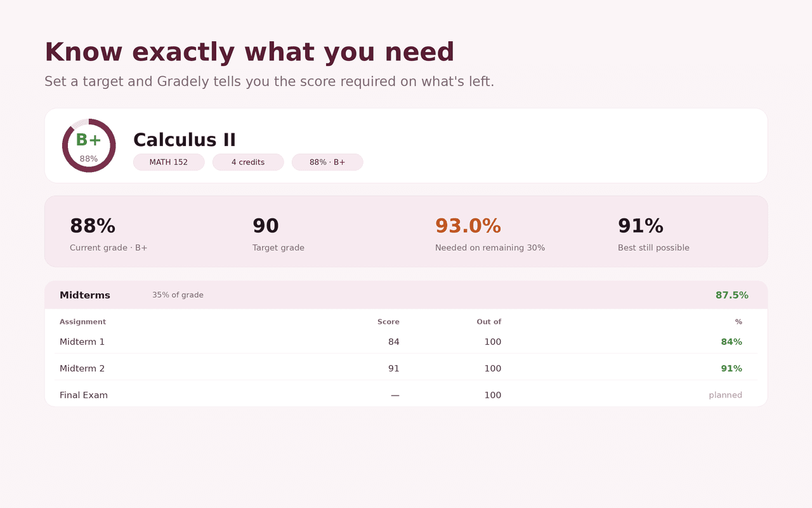This screenshot has height=508, width=812.
Task: Click the 87.5% Midterms category average
Action: [732, 295]
